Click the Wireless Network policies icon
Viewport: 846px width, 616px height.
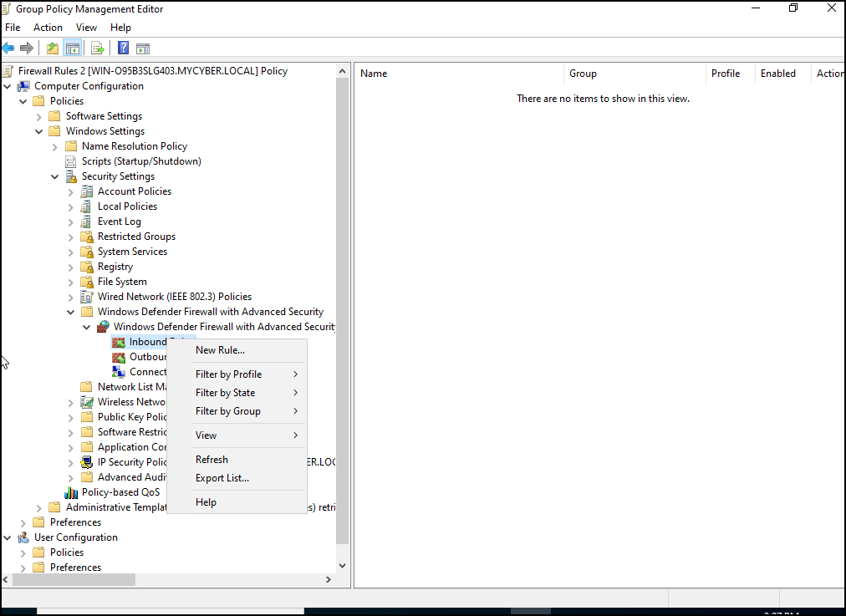pyautogui.click(x=87, y=402)
